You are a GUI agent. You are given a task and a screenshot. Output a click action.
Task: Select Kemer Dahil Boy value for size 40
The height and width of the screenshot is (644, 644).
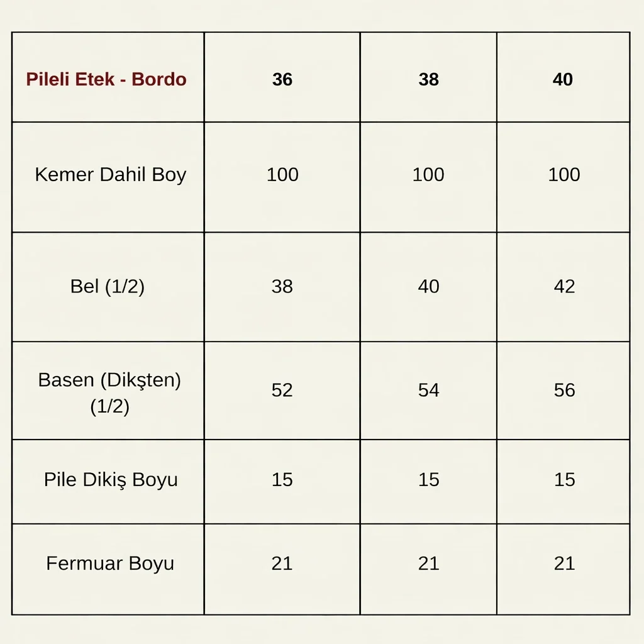click(x=564, y=175)
